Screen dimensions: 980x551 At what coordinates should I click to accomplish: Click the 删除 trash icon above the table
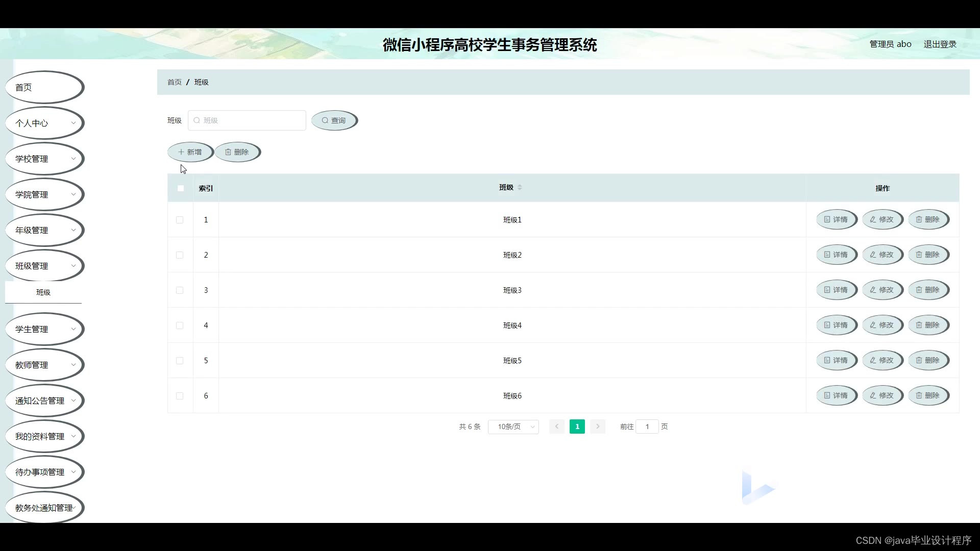pos(237,152)
